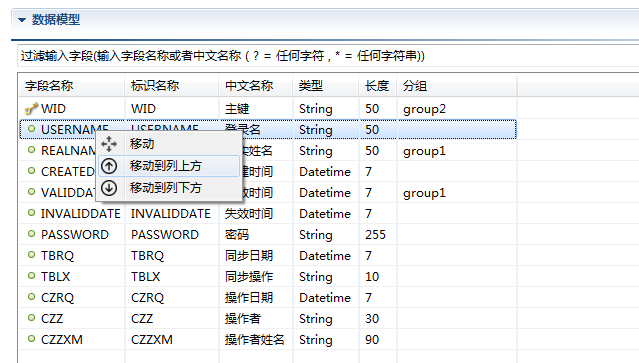Click the Datetime type cell in INVALIDDATE row
The width and height of the screenshot is (639, 363).
[x=326, y=213]
